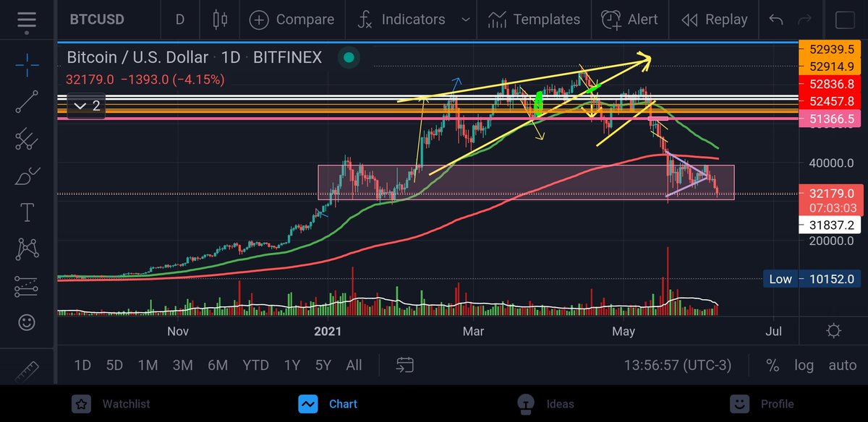
Task: Set range to YTD
Action: (255, 365)
